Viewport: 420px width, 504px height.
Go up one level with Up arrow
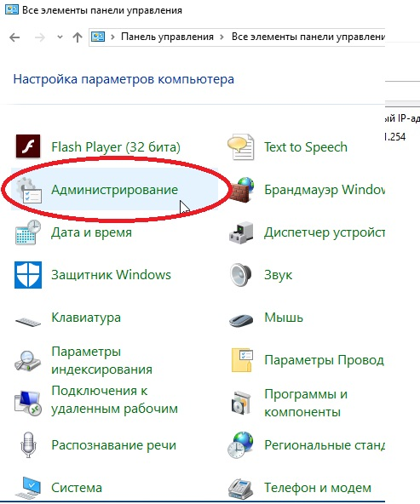[78, 37]
